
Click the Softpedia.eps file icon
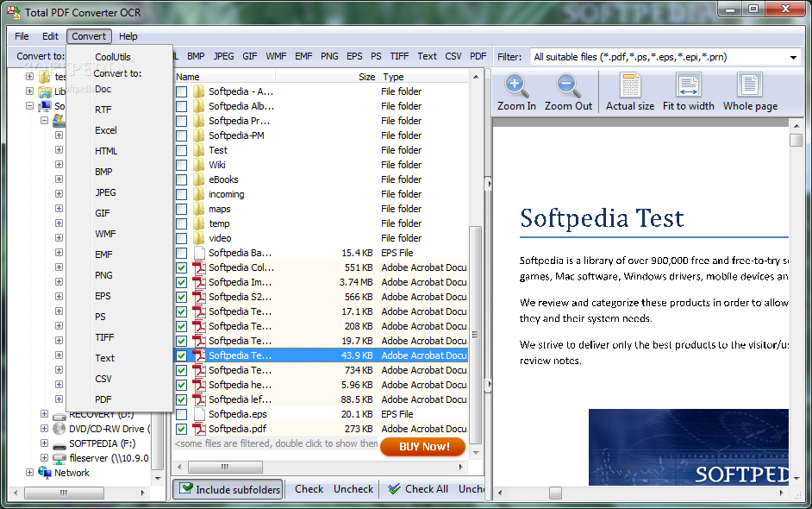tap(199, 414)
